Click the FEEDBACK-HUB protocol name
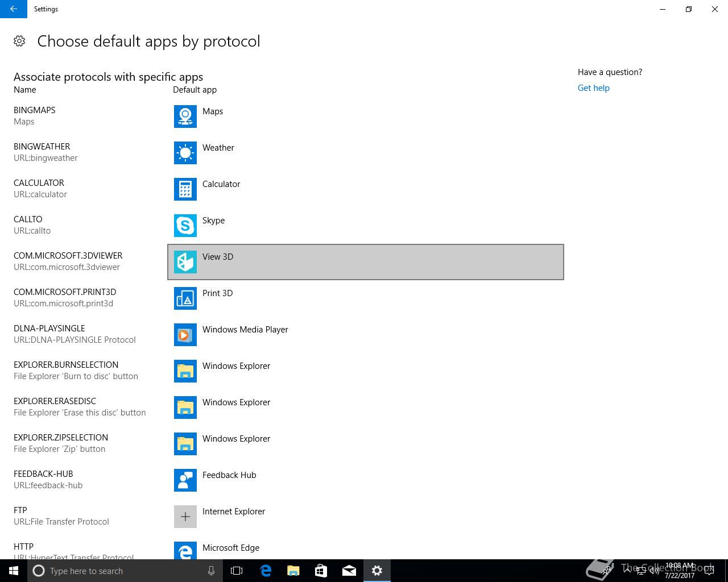Screen dimensions: 728x582 click(43, 474)
